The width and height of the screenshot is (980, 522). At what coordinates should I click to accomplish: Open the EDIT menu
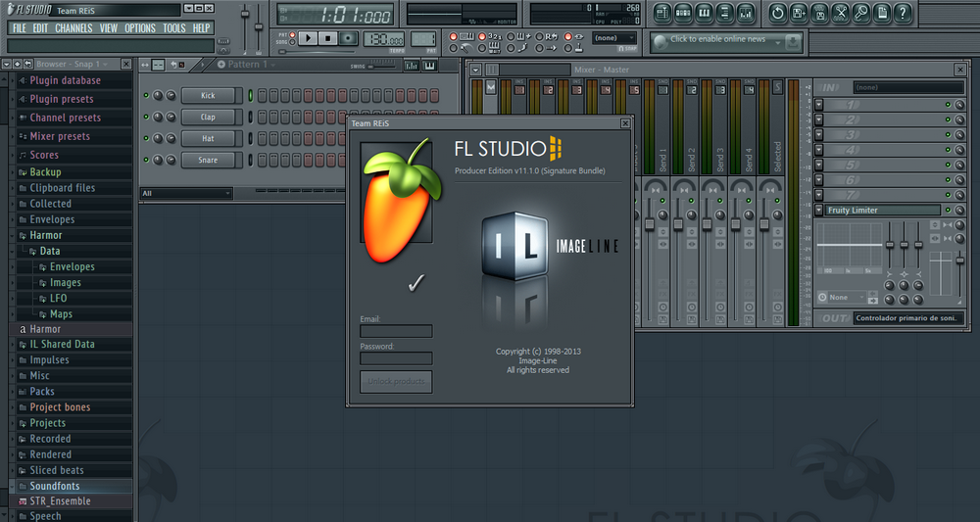point(40,28)
